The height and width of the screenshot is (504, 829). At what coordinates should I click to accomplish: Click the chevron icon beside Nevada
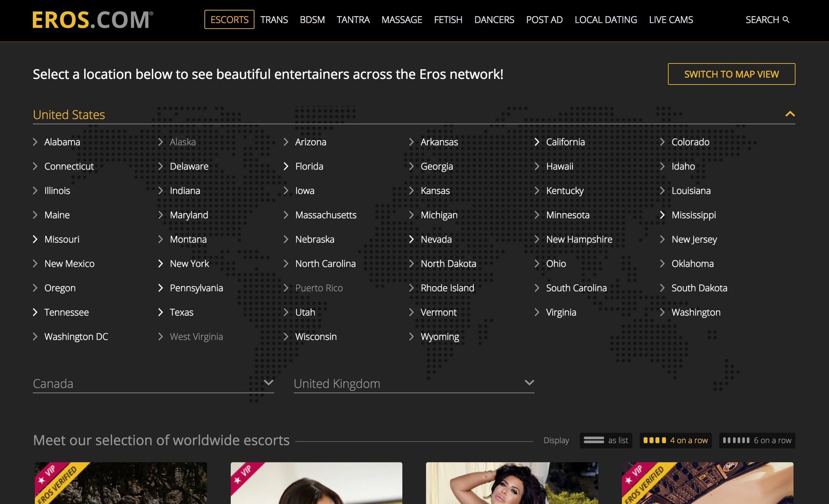tap(411, 239)
